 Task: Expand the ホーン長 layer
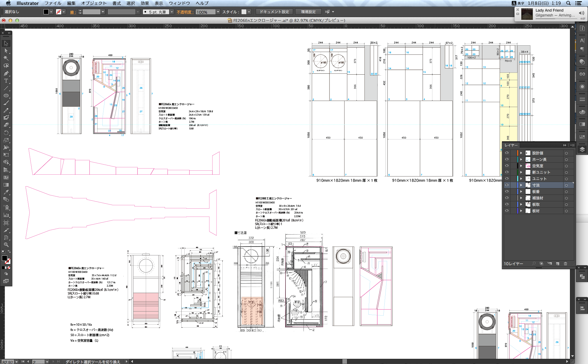tap(521, 159)
